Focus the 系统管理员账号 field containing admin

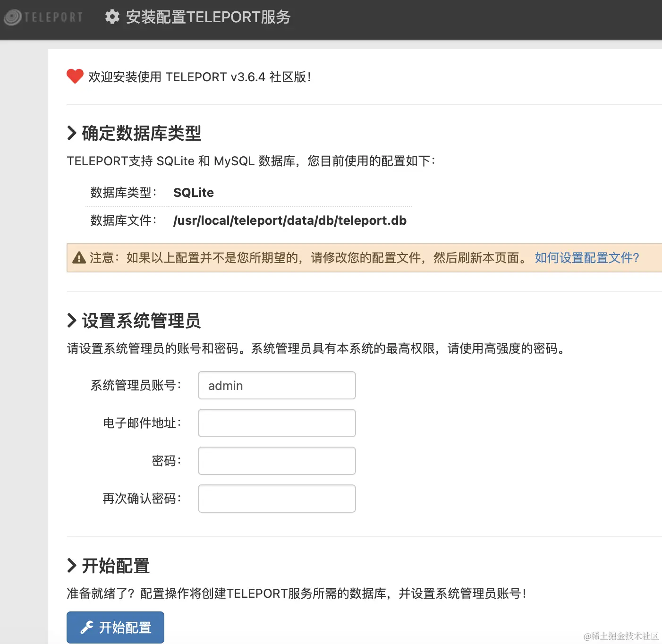pos(277,385)
